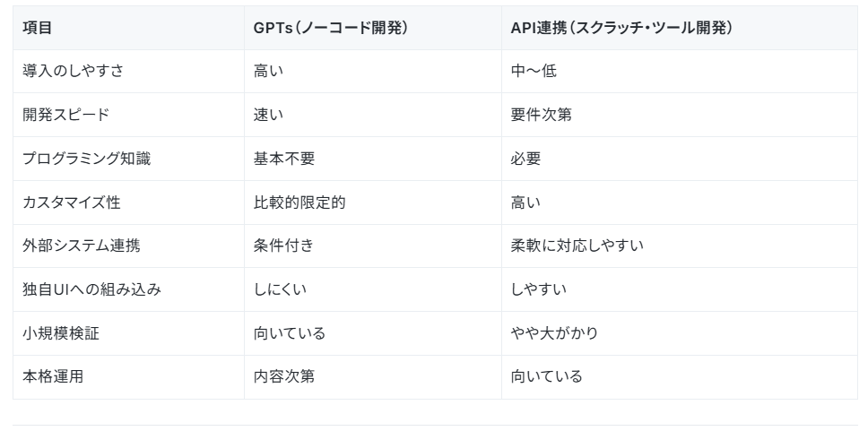Select the 小規模検証 cell

point(128,333)
